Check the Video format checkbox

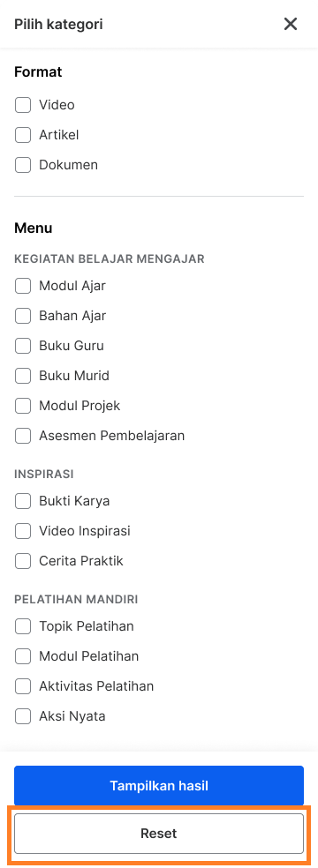[23, 105]
